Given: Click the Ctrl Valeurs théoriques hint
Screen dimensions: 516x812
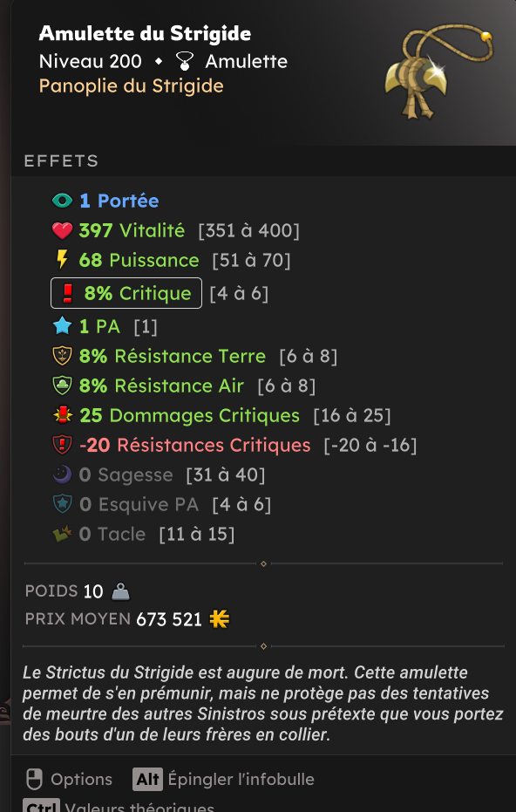Looking at the screenshot, I should tap(119, 806).
